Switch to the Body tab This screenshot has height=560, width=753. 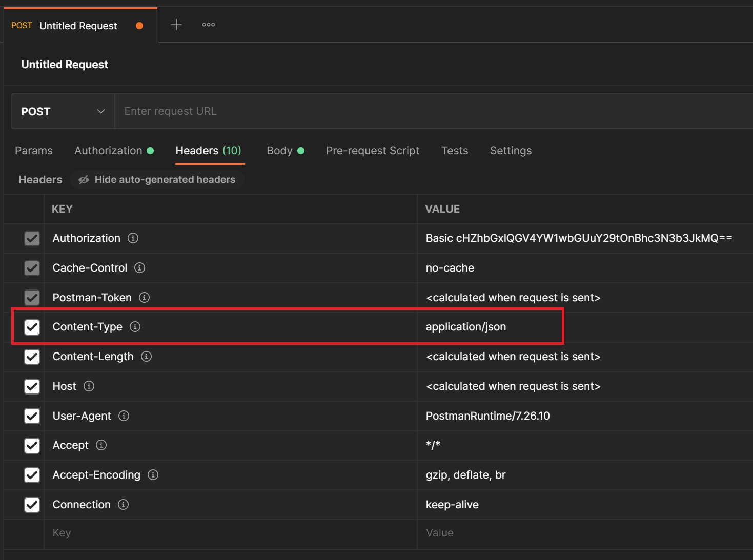(280, 151)
